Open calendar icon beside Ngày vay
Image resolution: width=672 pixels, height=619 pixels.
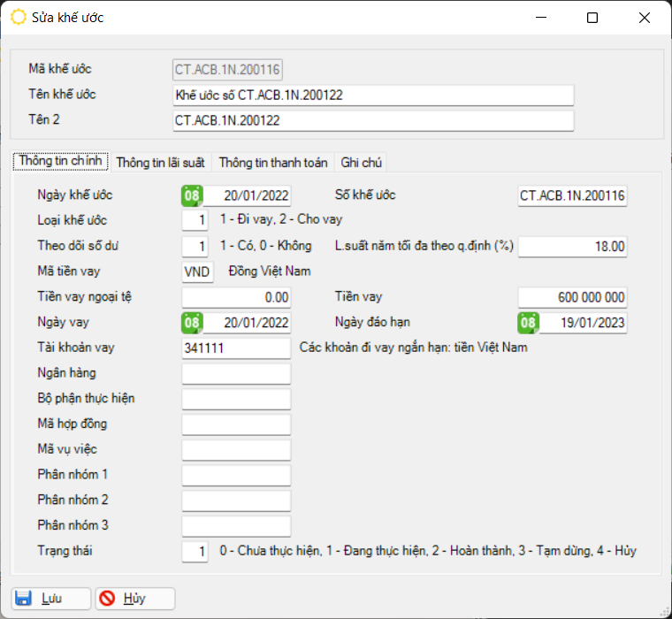click(192, 323)
